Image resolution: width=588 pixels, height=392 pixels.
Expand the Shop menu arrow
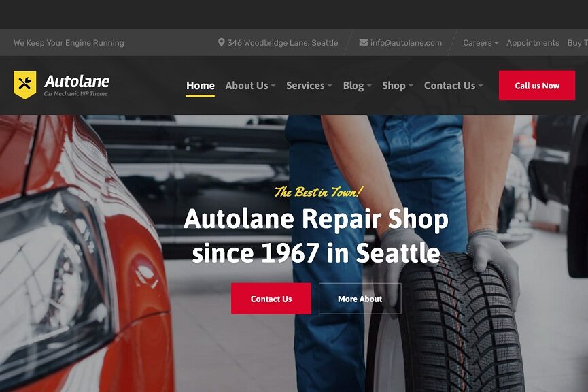[411, 86]
